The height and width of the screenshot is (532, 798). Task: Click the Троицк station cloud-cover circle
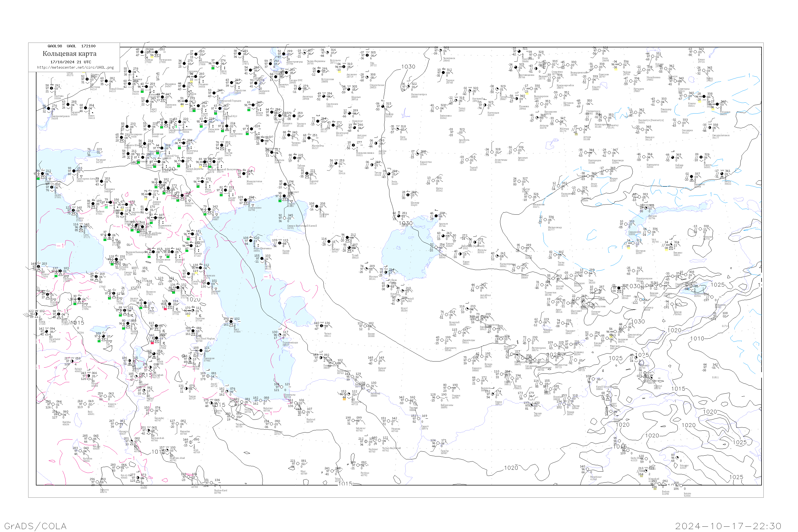(x=443, y=72)
